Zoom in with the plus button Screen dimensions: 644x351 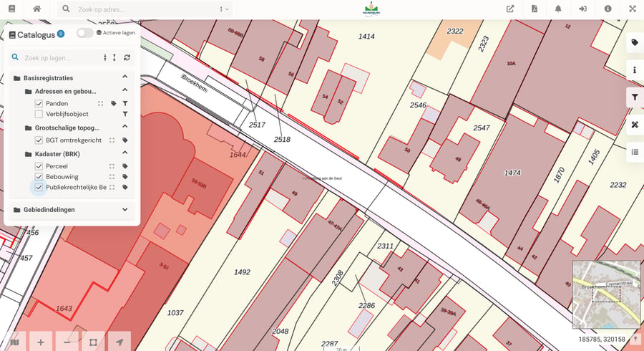(x=41, y=342)
